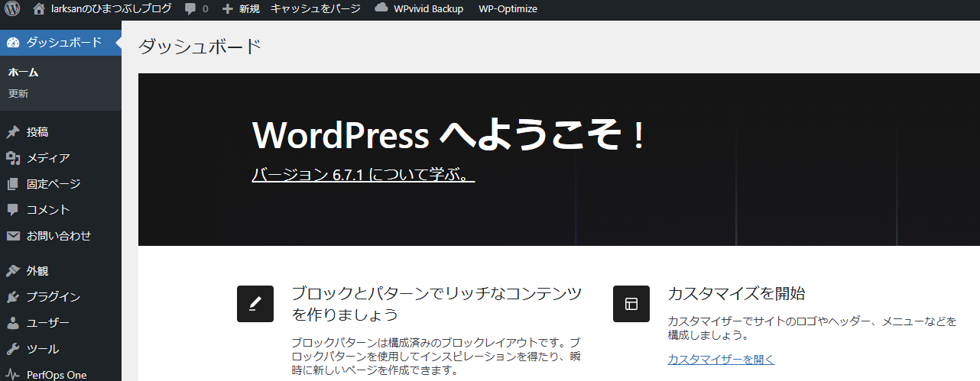The width and height of the screenshot is (980, 381).
Task: Click the dashboard gauge icon in sidebar
Action: click(13, 42)
